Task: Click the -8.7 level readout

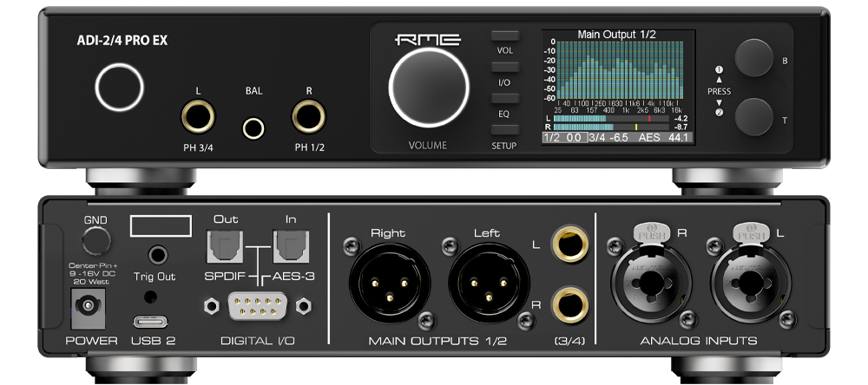Action: [x=681, y=127]
